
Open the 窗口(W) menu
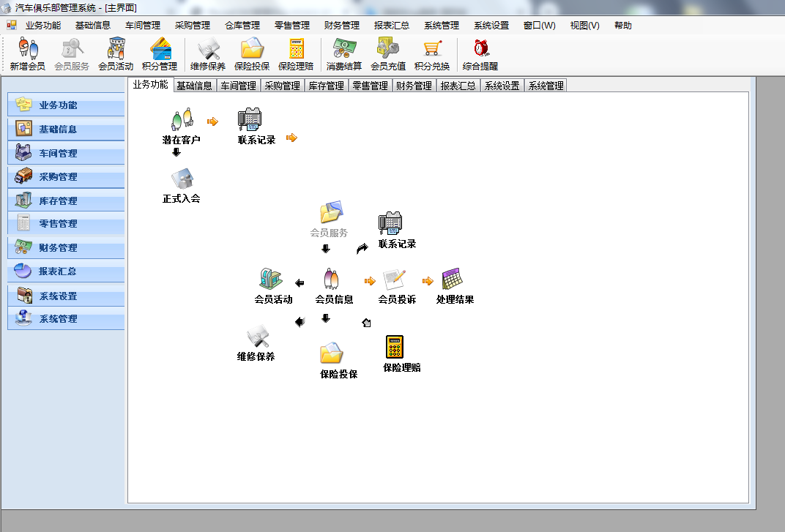pos(539,25)
